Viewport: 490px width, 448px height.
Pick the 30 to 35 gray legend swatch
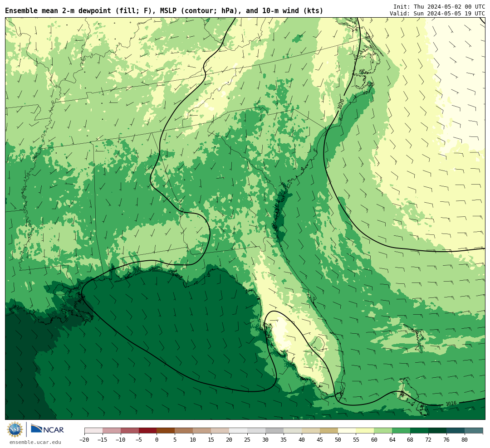[274, 431]
